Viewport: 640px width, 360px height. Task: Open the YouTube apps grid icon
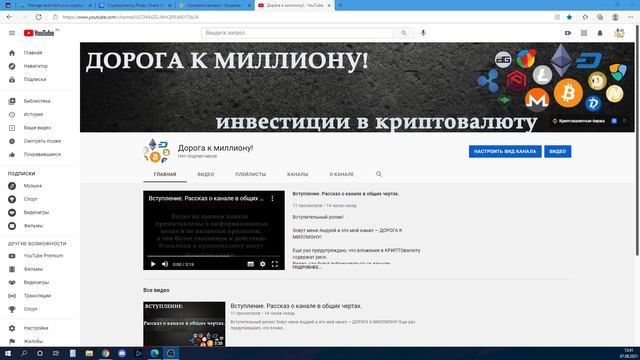coord(584,33)
